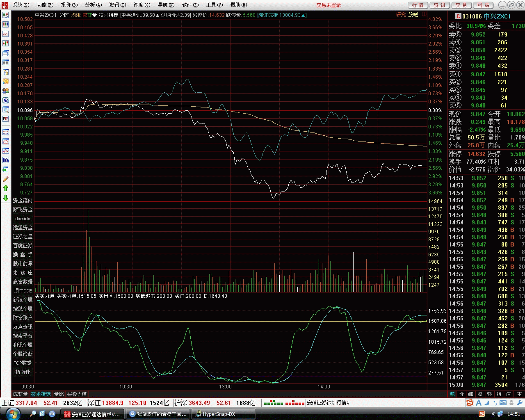Viewport: 525px width, 420px height.
Task: Open the 报价 menu
Action: click(x=69, y=5)
